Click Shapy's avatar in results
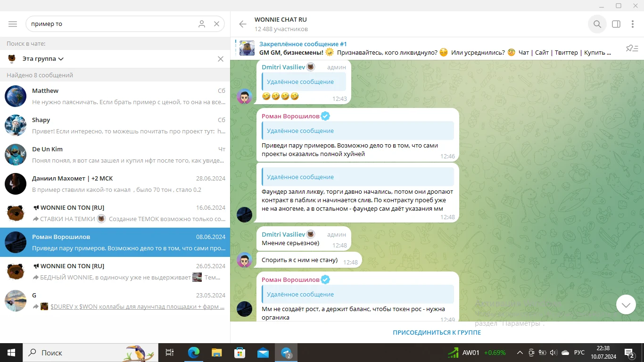 click(16, 125)
